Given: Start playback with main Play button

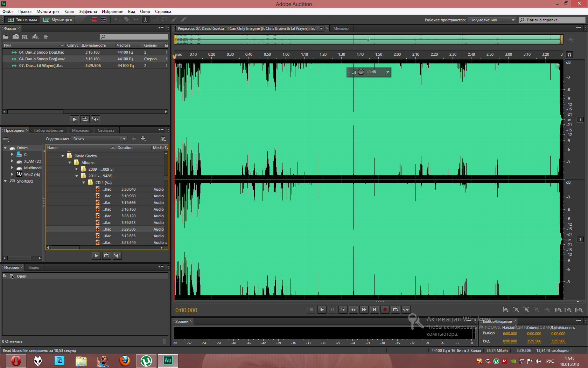Looking at the screenshot, I should pyautogui.click(x=322, y=309).
